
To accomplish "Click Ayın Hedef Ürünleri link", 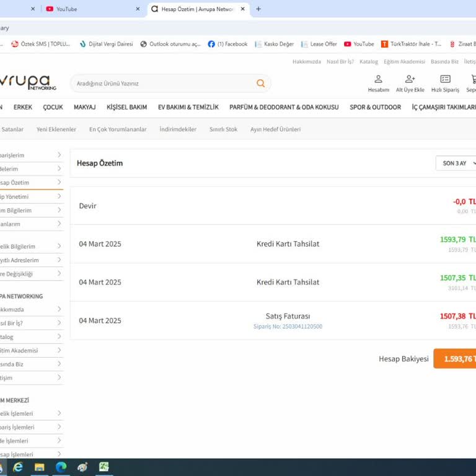I will point(275,130).
